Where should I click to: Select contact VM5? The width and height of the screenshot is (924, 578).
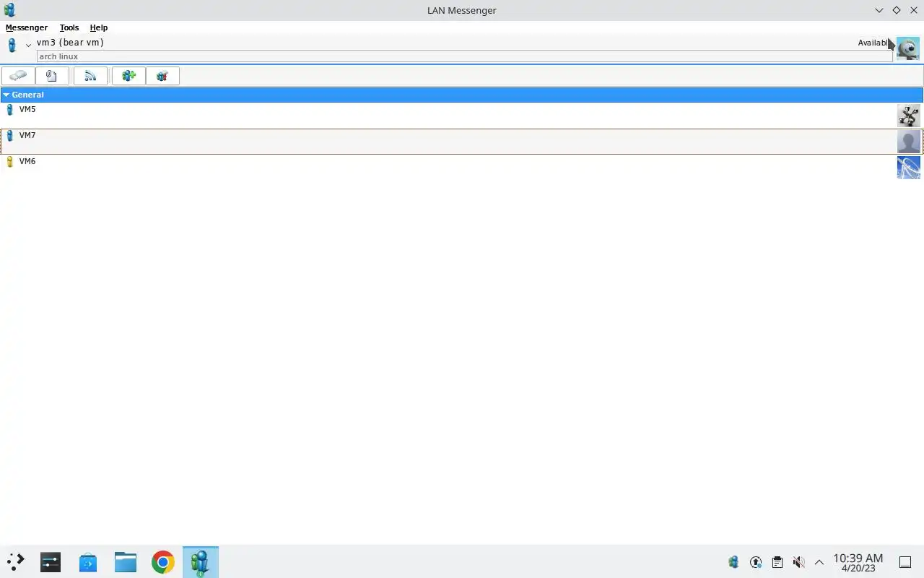click(x=462, y=116)
